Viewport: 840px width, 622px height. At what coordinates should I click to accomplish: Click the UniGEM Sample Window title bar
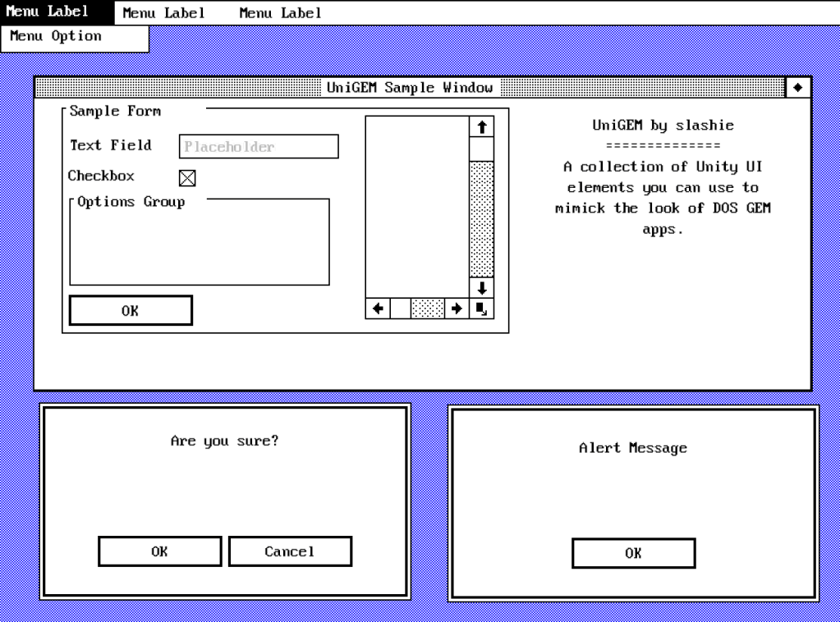pyautogui.click(x=410, y=88)
